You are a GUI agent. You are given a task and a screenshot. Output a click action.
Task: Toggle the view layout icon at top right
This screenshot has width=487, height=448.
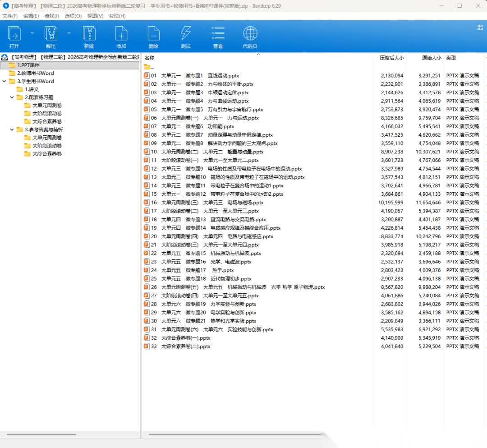click(x=480, y=28)
